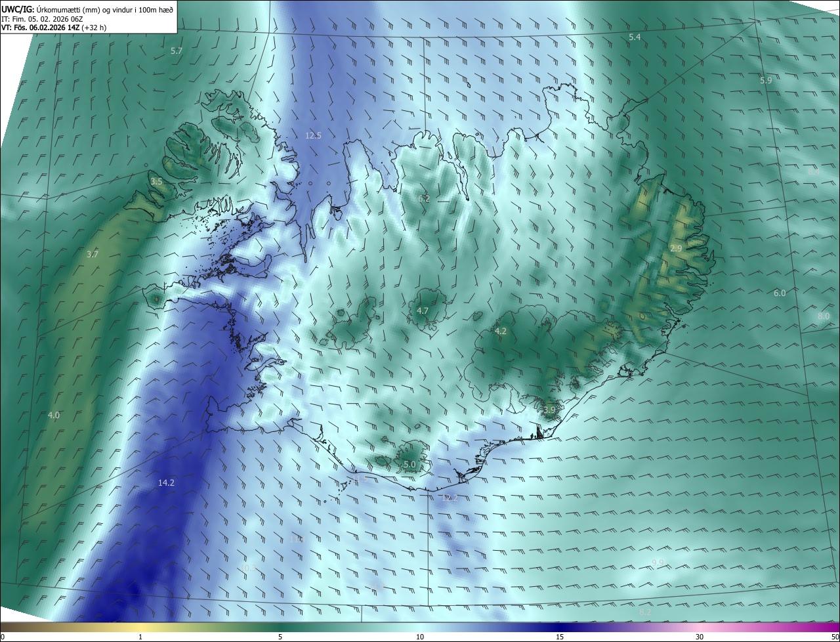Click the 6.0 value label off the east coast
Screen dimensions: 840x642
(x=780, y=293)
